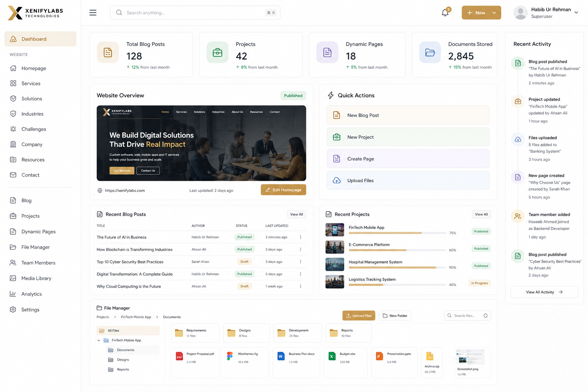
Task: Click the refresh icon in file search
Action: (485, 316)
